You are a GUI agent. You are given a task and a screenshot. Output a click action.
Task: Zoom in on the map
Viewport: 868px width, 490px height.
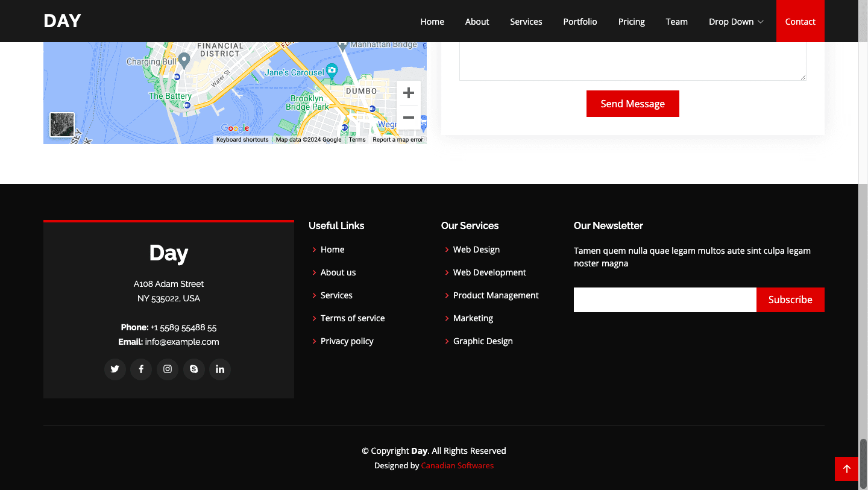coord(408,93)
